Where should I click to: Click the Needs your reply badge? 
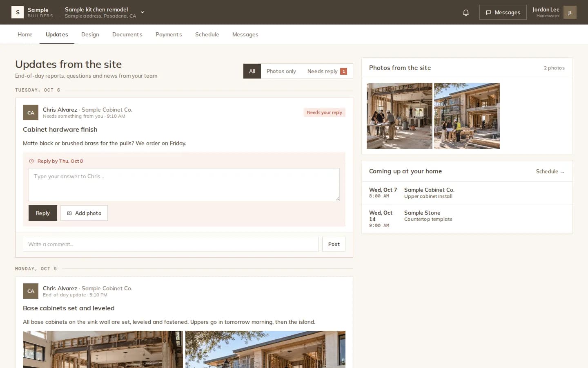[x=325, y=112]
